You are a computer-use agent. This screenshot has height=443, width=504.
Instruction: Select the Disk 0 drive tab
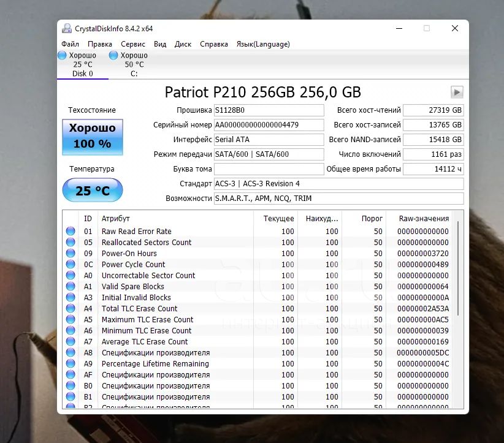pyautogui.click(x=83, y=64)
